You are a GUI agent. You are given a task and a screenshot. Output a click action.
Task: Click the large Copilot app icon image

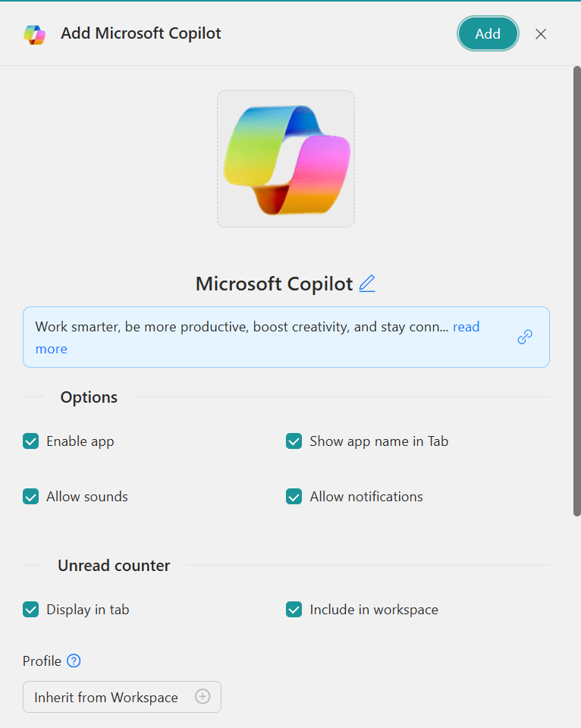click(x=286, y=159)
